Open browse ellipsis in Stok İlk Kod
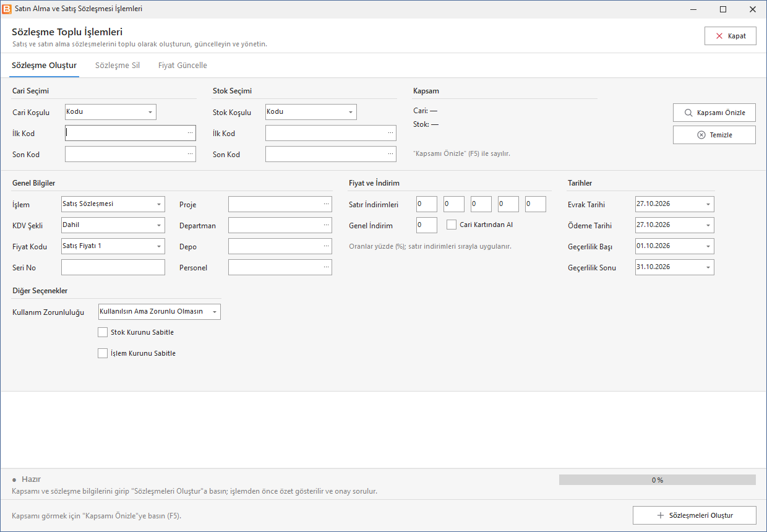The image size is (767, 532). (390, 133)
